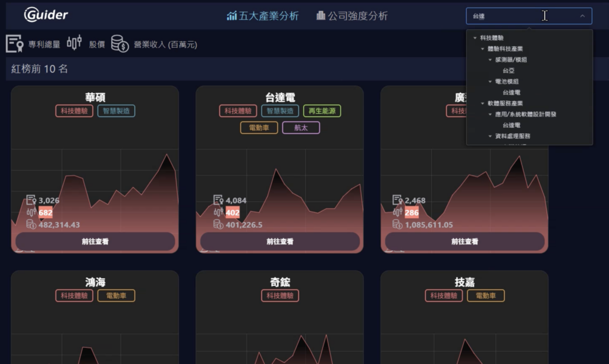Click 再生能源 tag on 台達電 card

coord(322,111)
